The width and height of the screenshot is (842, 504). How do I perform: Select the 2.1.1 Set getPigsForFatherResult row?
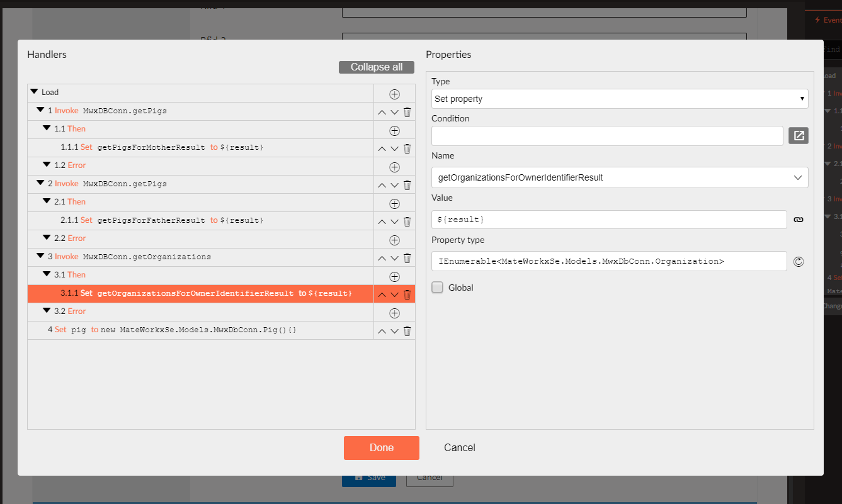pyautogui.click(x=200, y=221)
